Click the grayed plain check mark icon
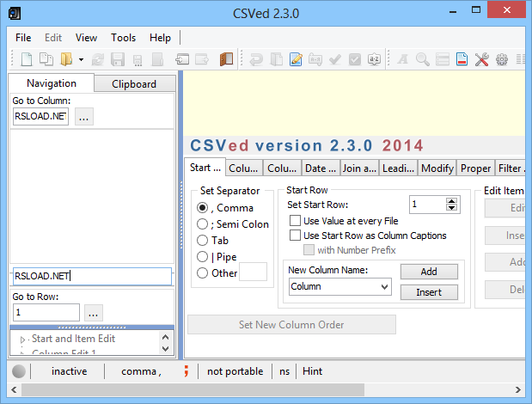Viewport: 532px width, 404px height. (335, 59)
